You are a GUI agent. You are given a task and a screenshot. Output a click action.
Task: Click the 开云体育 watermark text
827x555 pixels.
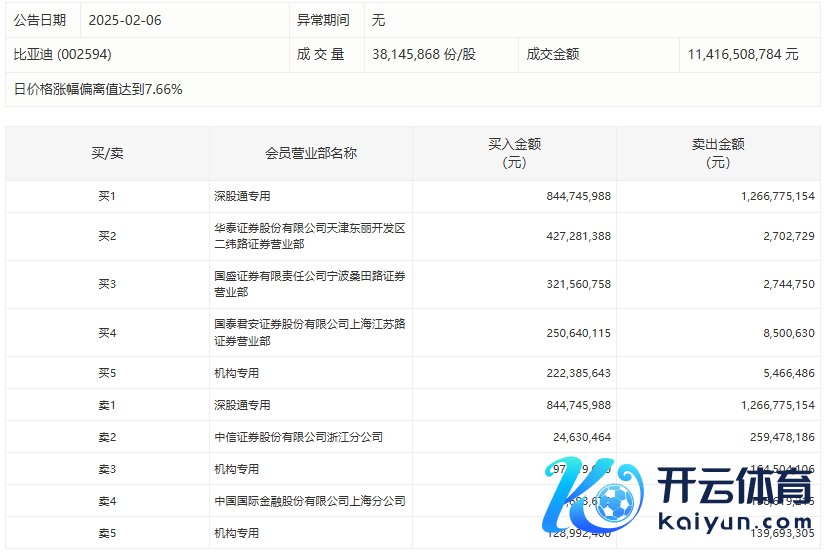coord(734,489)
